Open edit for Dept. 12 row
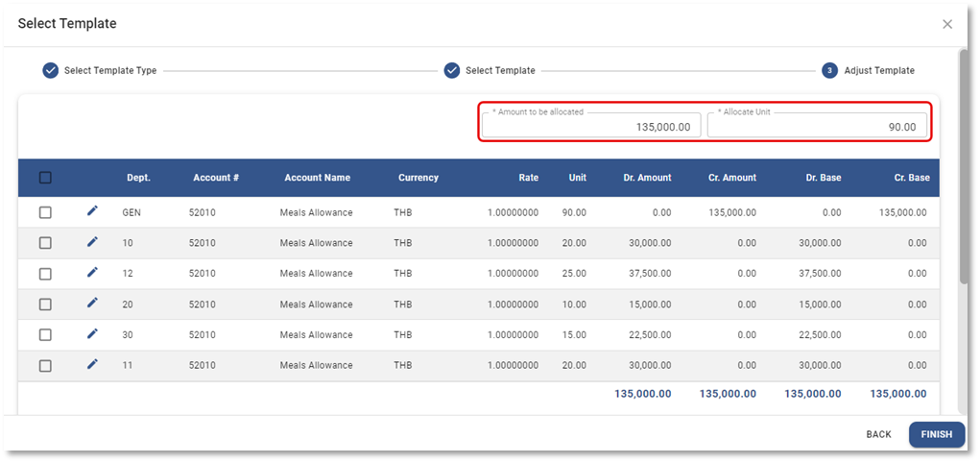Image resolution: width=980 pixels, height=463 pixels. coord(93,273)
